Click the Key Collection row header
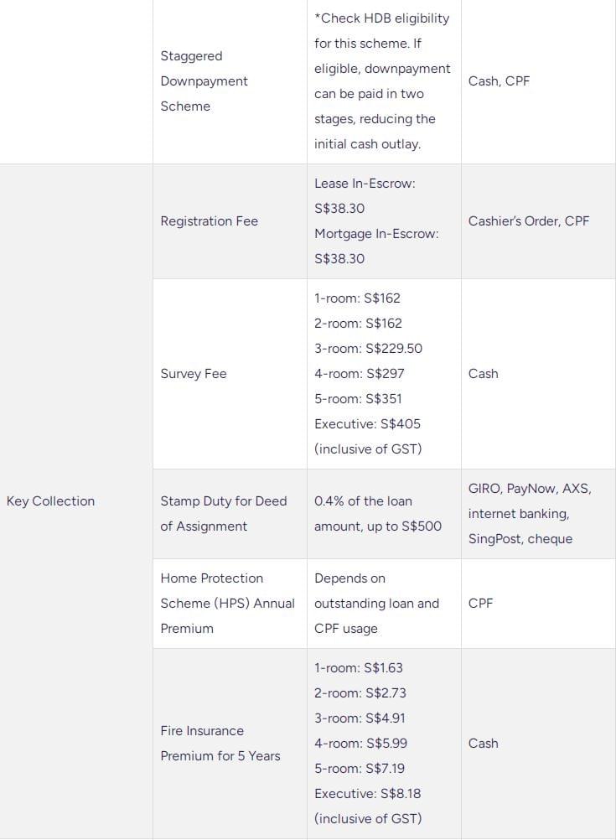 pyautogui.click(x=50, y=500)
